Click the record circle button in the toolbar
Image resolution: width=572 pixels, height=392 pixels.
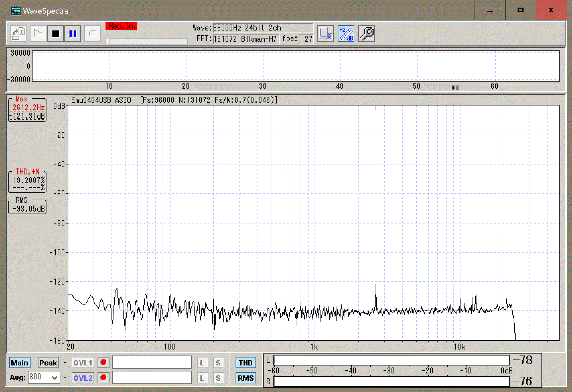[93, 33]
